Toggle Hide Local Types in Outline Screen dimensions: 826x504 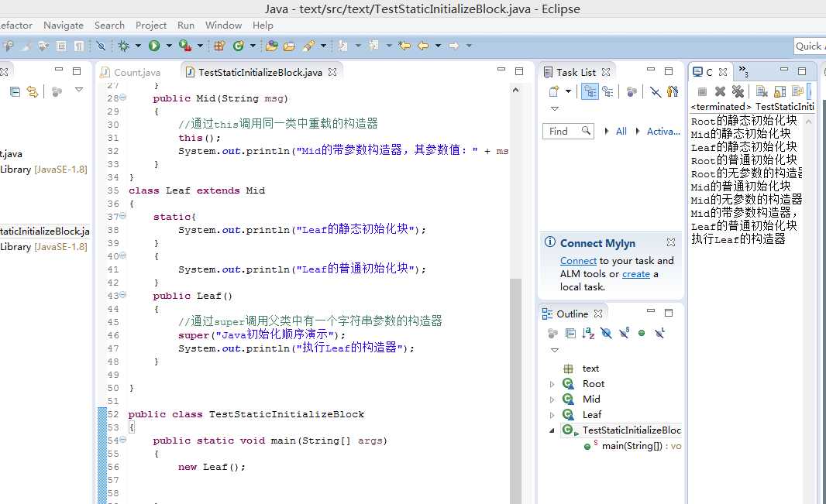[x=659, y=333]
